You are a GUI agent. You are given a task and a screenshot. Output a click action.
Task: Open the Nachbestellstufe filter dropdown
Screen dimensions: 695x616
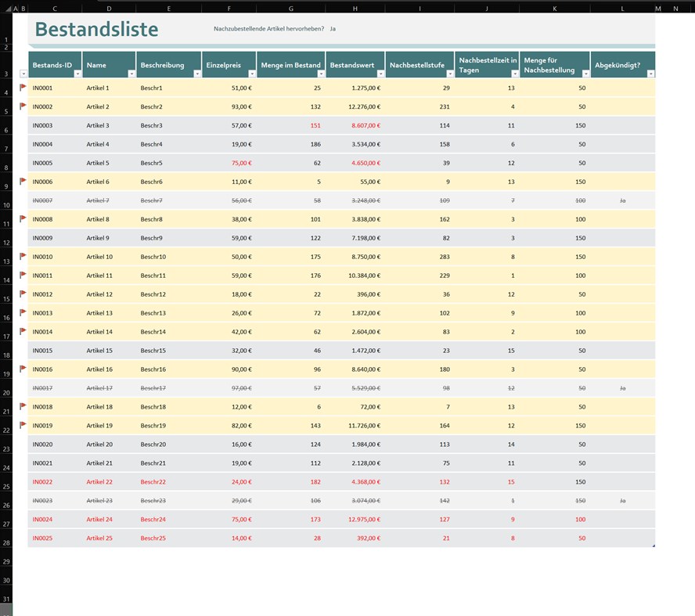pos(450,74)
